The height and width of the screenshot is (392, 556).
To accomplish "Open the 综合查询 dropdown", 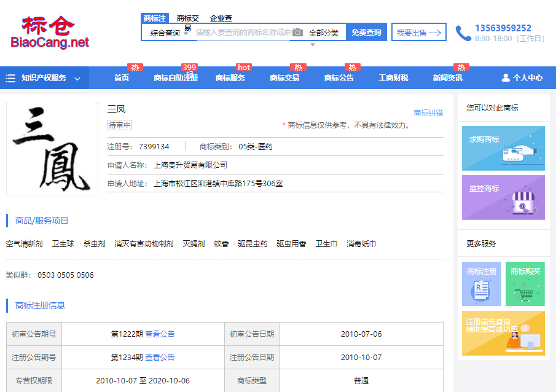I will (169, 33).
